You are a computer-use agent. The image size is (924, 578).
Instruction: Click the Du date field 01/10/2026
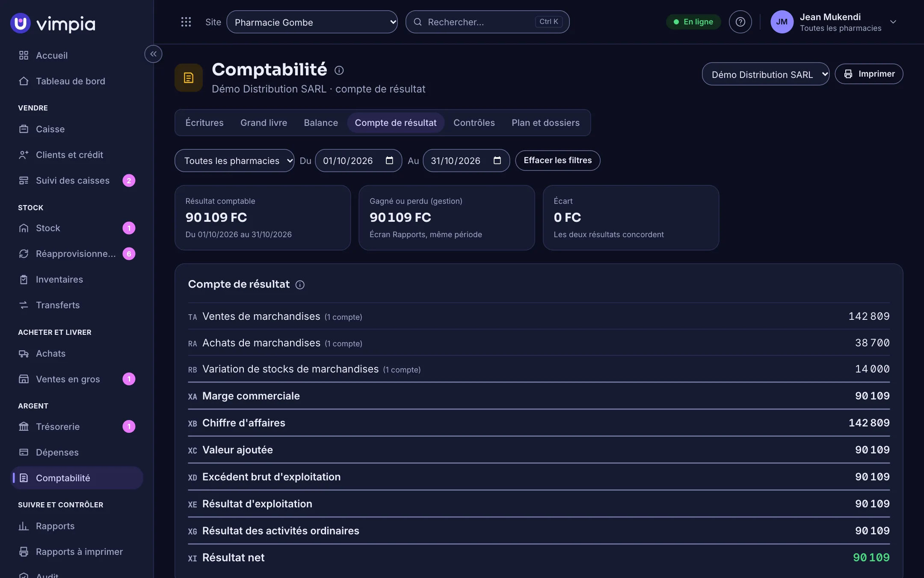358,161
